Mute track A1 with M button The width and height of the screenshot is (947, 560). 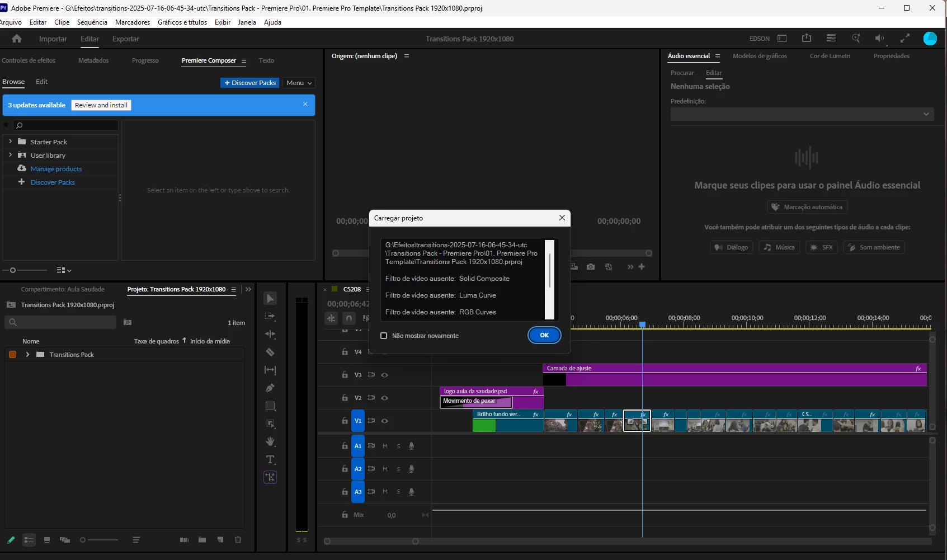coord(385,446)
